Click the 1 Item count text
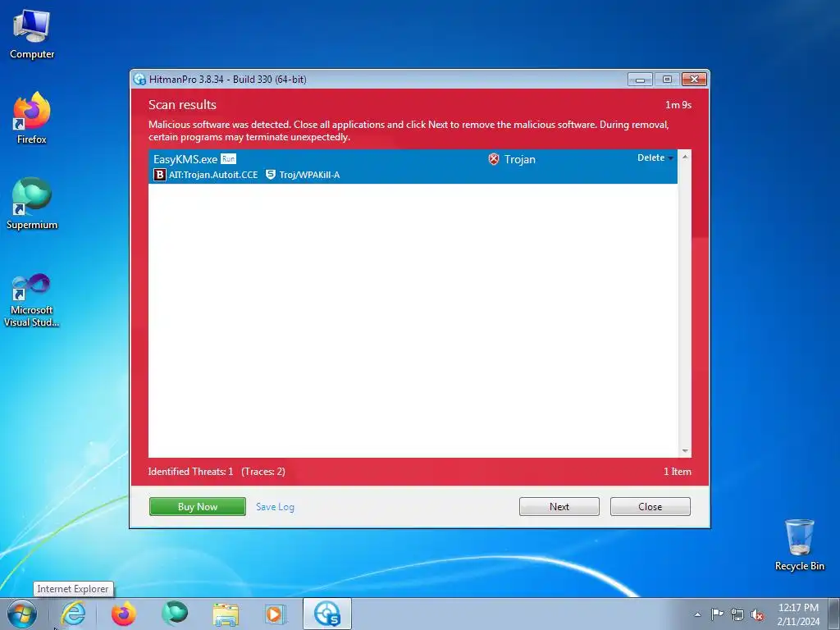This screenshot has width=840, height=630. tap(678, 472)
